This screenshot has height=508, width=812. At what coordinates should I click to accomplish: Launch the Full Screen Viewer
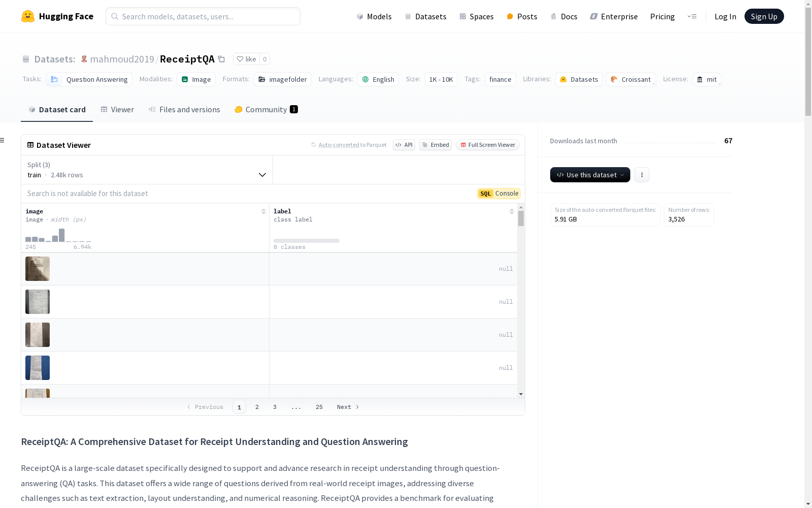click(x=488, y=145)
